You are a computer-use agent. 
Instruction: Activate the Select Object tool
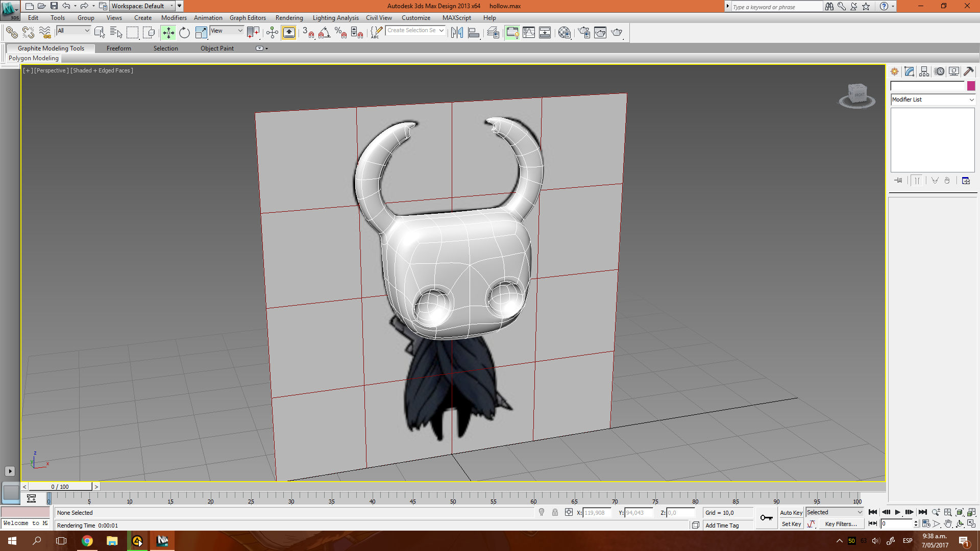point(100,33)
